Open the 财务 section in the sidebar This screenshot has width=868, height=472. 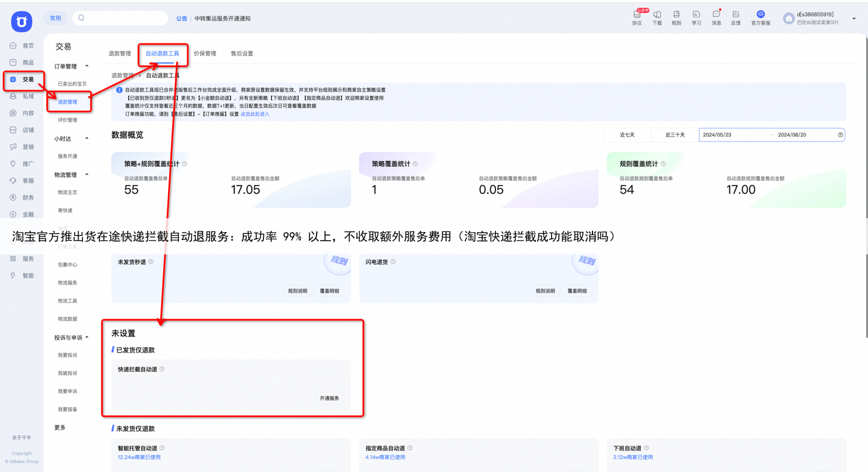(24, 197)
